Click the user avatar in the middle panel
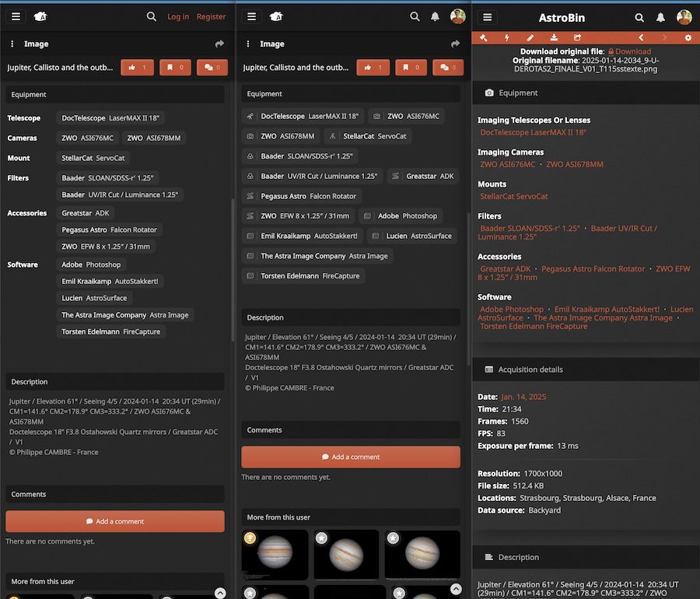The image size is (700, 599). 457,16
